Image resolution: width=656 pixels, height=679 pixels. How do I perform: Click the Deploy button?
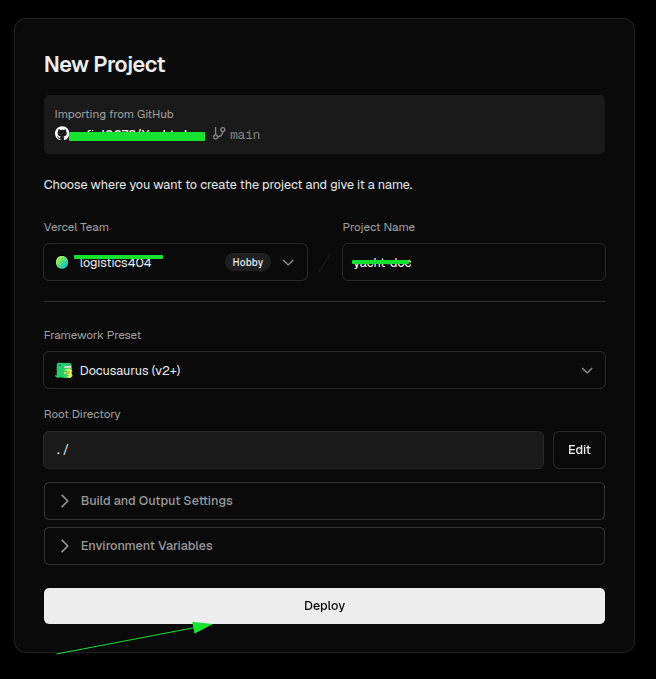click(x=324, y=606)
